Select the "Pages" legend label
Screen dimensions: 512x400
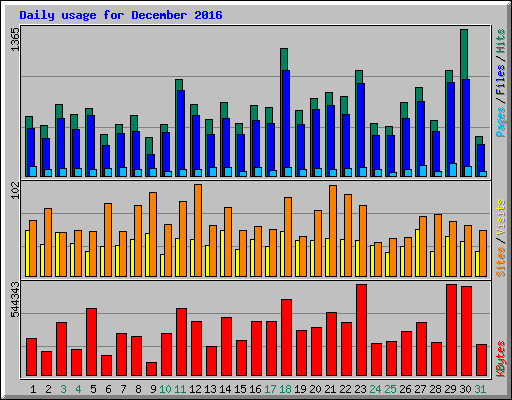[x=501, y=122]
